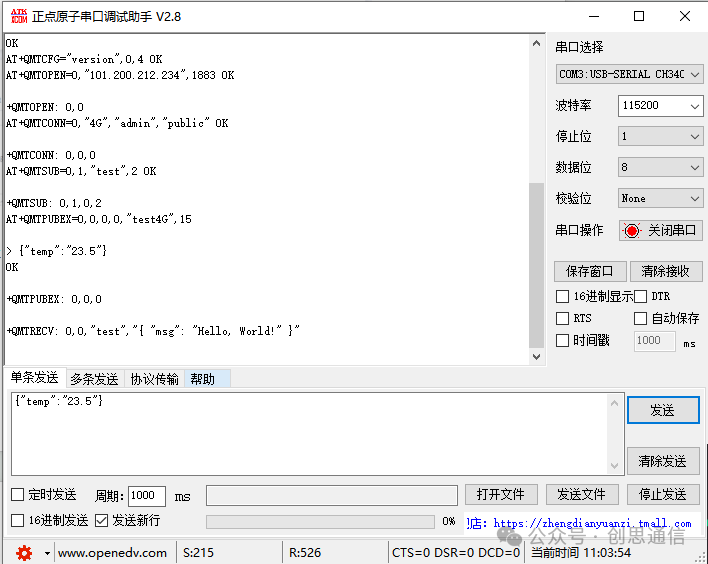Enable the 16进制显示 checkbox
Image resolution: width=708 pixels, height=564 pixels.
[562, 297]
